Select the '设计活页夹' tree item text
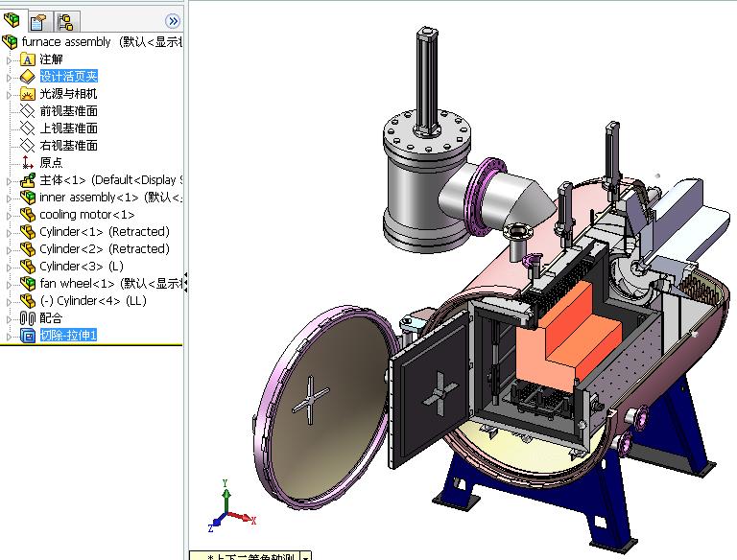The height and width of the screenshot is (560, 737). click(69, 76)
